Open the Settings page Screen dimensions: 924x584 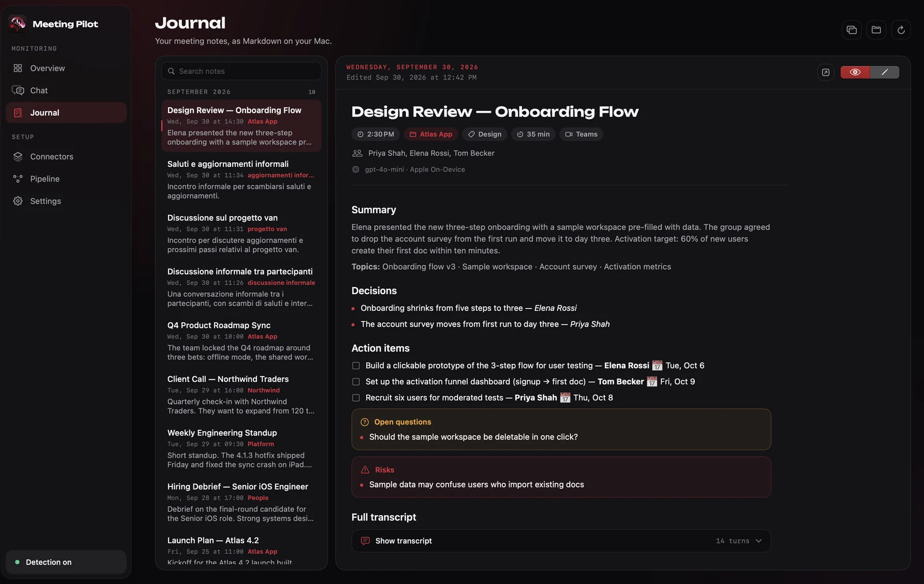(66, 201)
